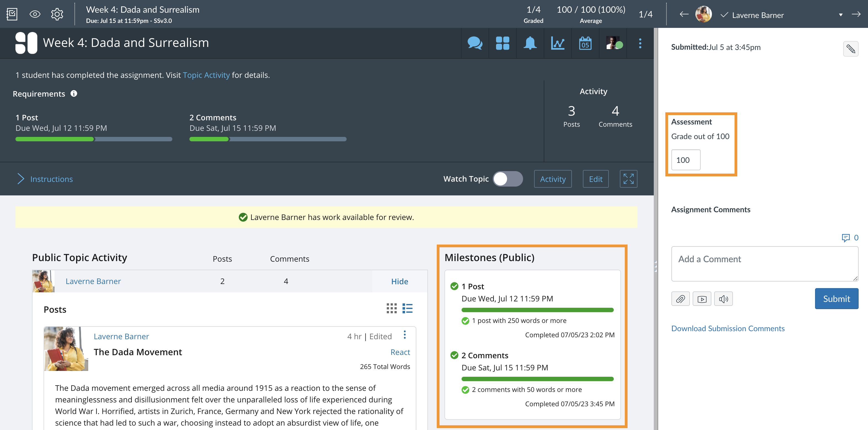Open the topic header three-dot menu
The width and height of the screenshot is (868, 430).
[640, 43]
